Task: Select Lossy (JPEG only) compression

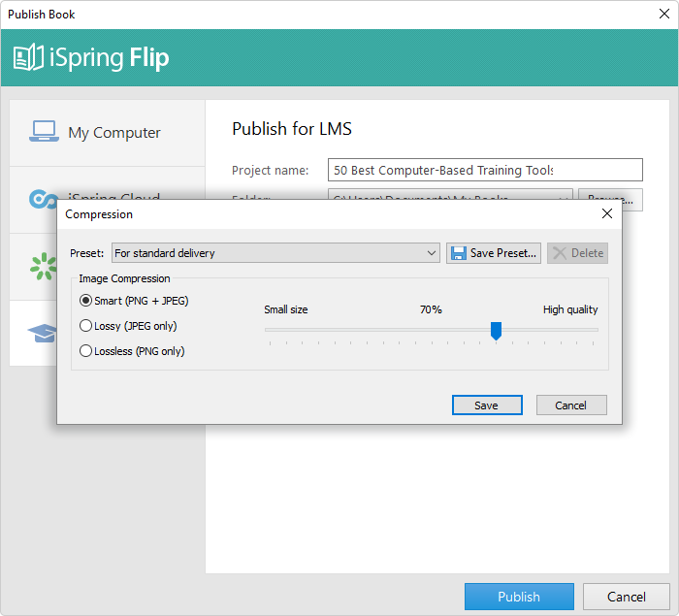Action: click(128, 326)
